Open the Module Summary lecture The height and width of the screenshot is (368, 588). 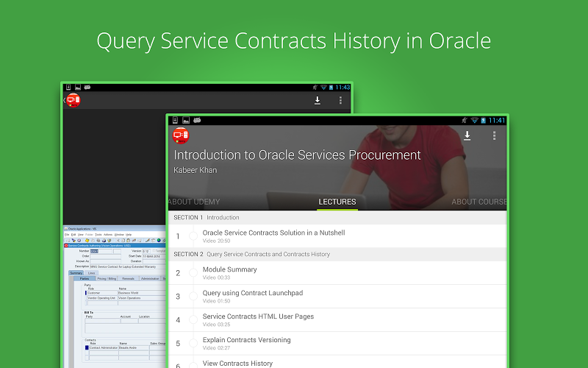(x=337, y=273)
